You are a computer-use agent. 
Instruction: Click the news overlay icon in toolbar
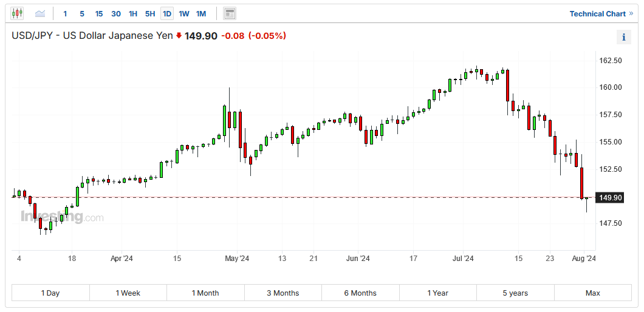(230, 13)
